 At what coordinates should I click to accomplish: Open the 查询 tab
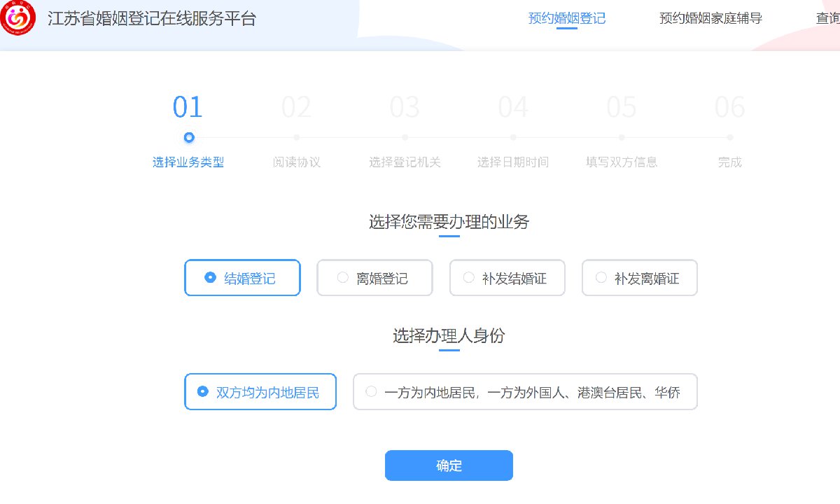coord(827,18)
